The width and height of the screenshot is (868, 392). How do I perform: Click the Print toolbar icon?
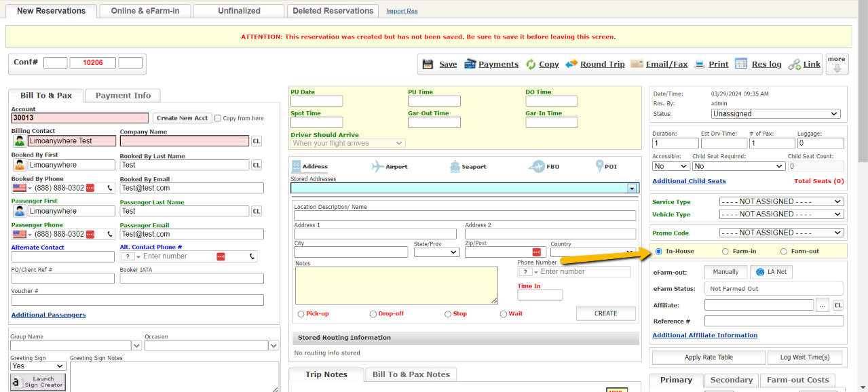[x=700, y=64]
